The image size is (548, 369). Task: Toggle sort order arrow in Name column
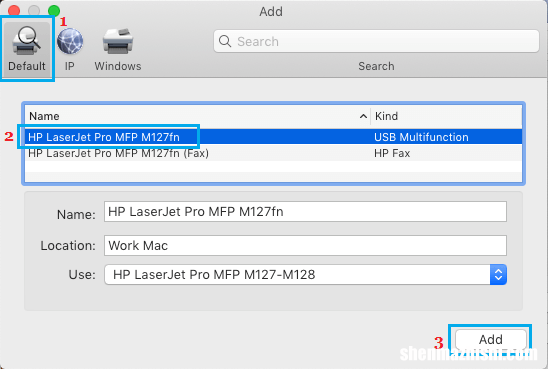click(363, 116)
